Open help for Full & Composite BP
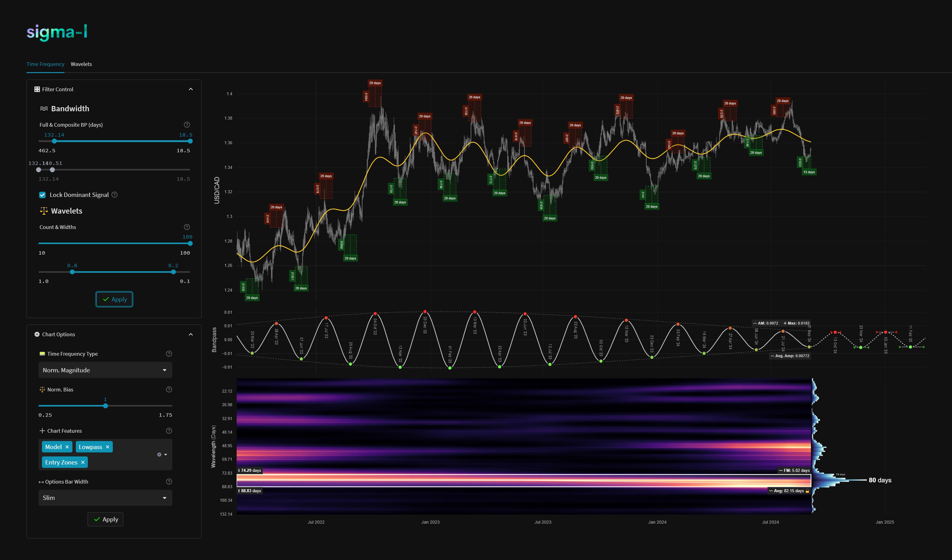Screen dimensions: 952x560 coord(187,125)
